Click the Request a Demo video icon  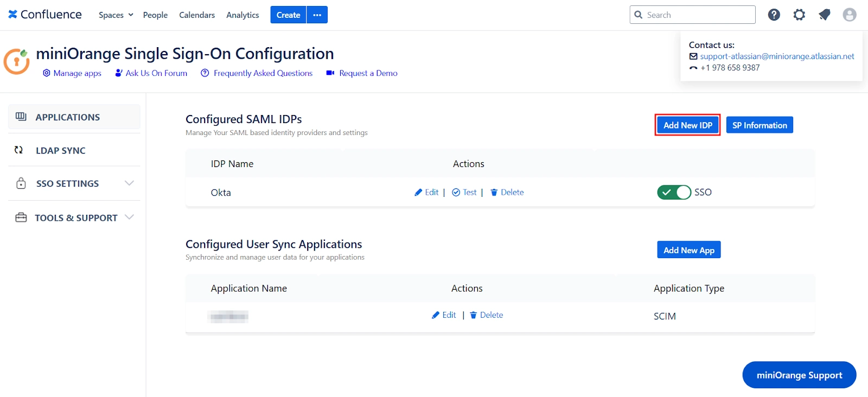coord(330,73)
